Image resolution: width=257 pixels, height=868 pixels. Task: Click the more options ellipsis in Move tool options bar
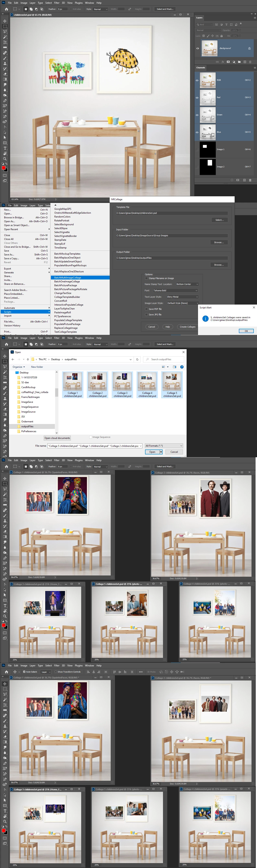click(x=141, y=672)
